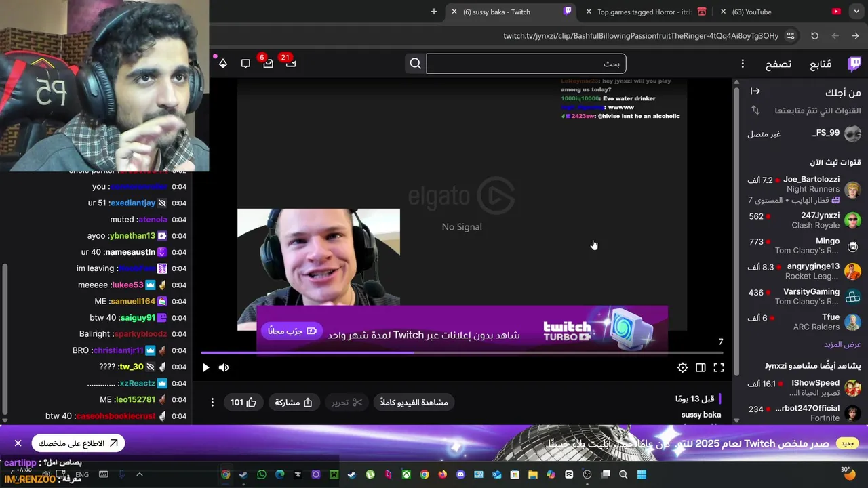868x488 pixels.
Task: Click مشاهدة الفيديو كاملاً watch full video
Action: click(414, 403)
